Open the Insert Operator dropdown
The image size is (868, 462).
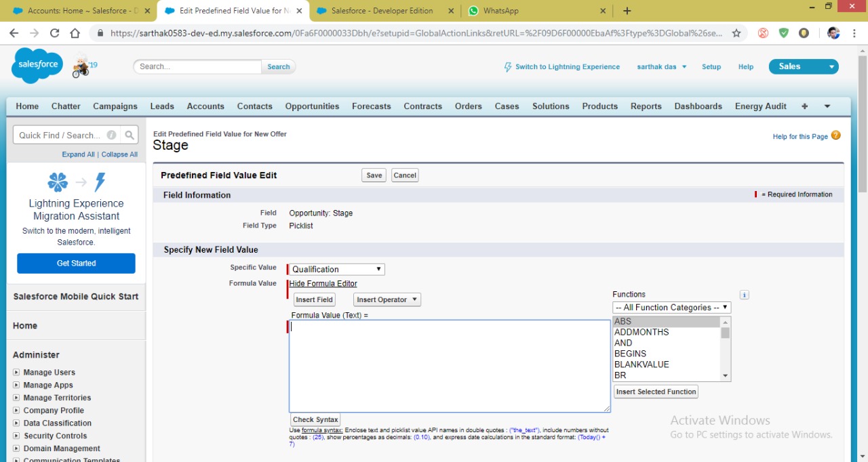(x=387, y=299)
